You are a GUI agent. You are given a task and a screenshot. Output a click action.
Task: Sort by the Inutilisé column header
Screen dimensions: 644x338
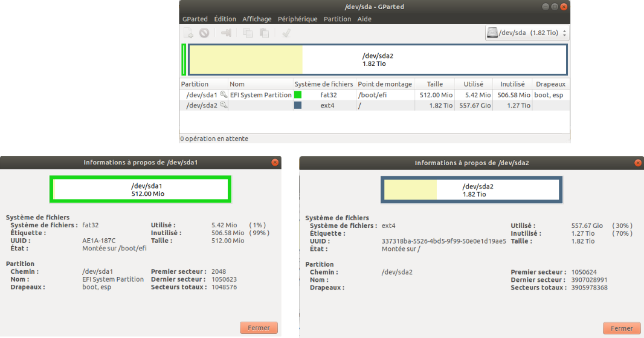(512, 84)
